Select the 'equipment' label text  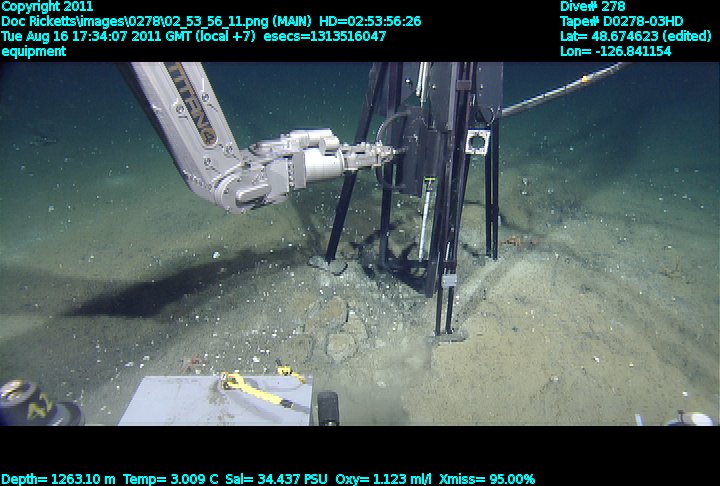34,51
